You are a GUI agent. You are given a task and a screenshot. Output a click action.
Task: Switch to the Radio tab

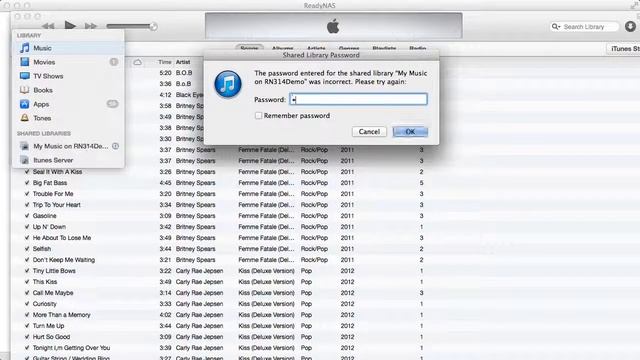point(418,48)
